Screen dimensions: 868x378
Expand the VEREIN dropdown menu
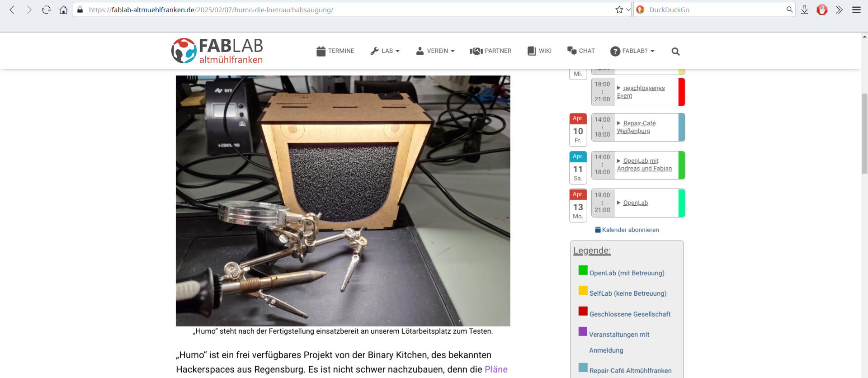point(435,51)
